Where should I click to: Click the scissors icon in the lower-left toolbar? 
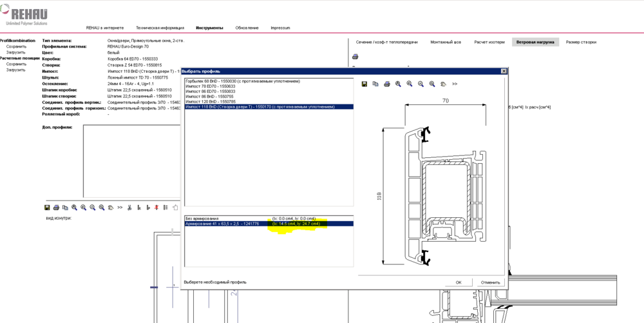tap(129, 208)
